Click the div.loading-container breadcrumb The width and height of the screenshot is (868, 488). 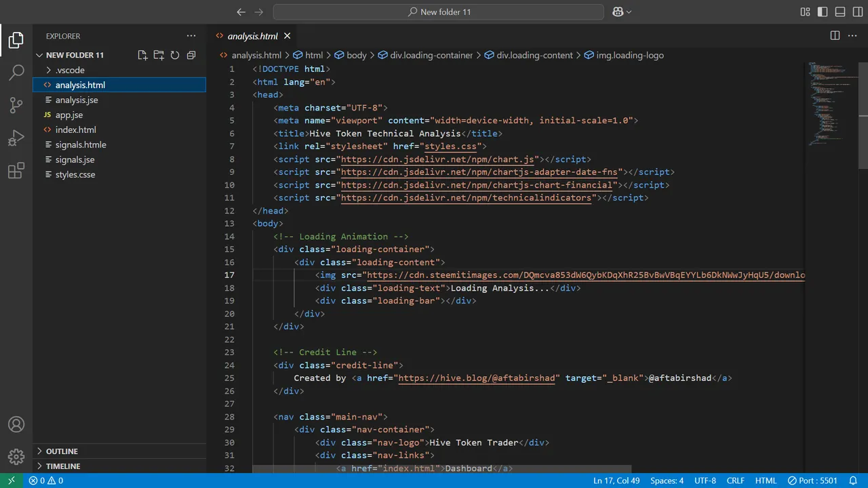pyautogui.click(x=431, y=55)
